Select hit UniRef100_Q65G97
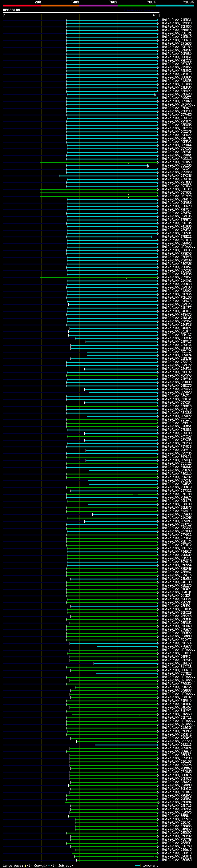Screen dimensions: 197x868 pos(176,833)
